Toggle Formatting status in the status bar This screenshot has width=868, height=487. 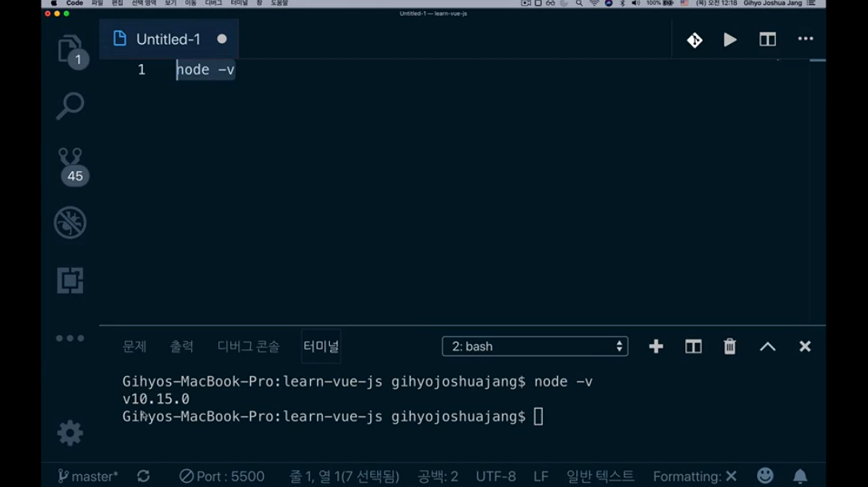tap(694, 477)
